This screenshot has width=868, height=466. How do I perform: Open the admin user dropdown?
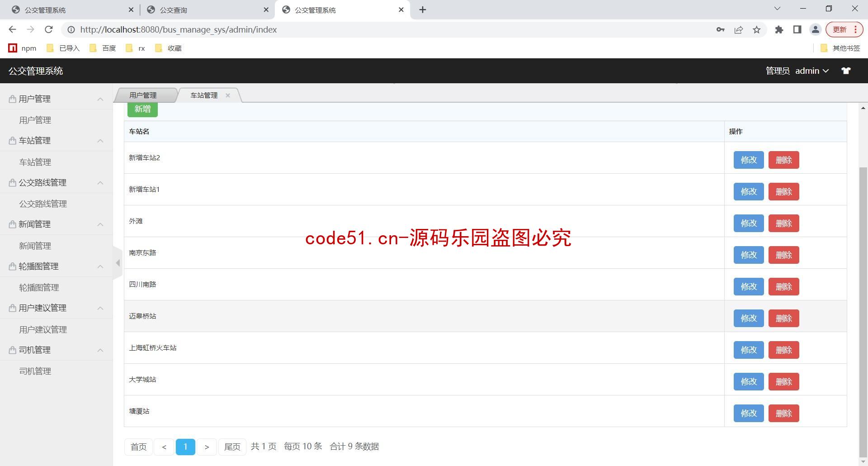tap(812, 71)
